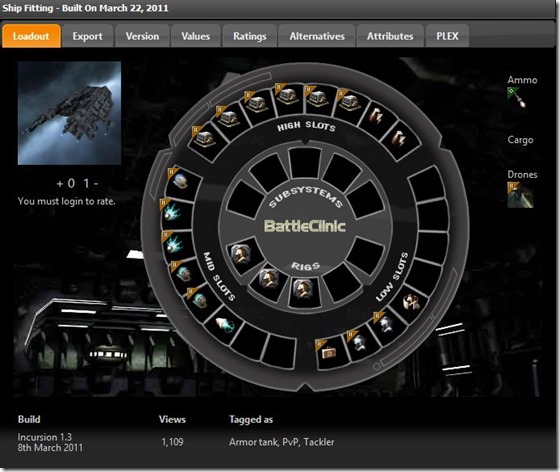
Task: Go to the Ratings tab
Action: pyautogui.click(x=250, y=36)
